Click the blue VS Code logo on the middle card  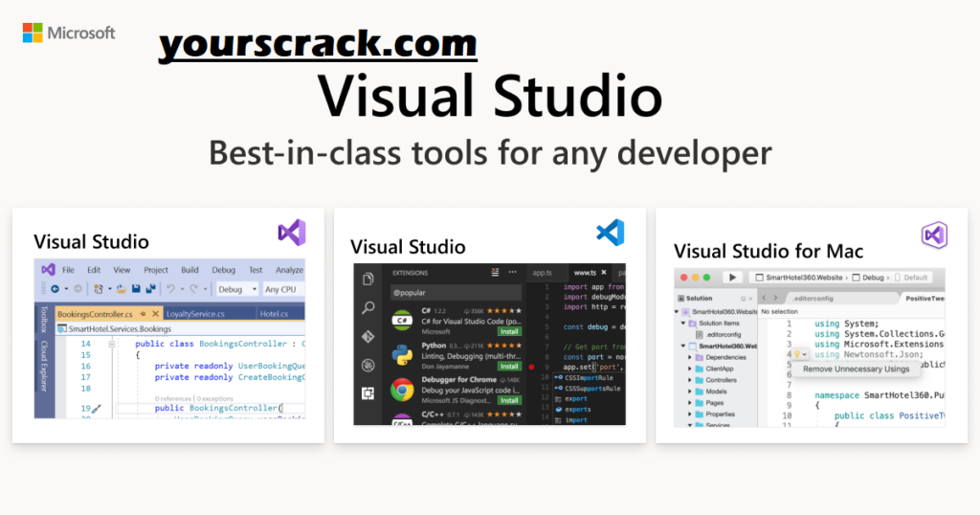[611, 233]
